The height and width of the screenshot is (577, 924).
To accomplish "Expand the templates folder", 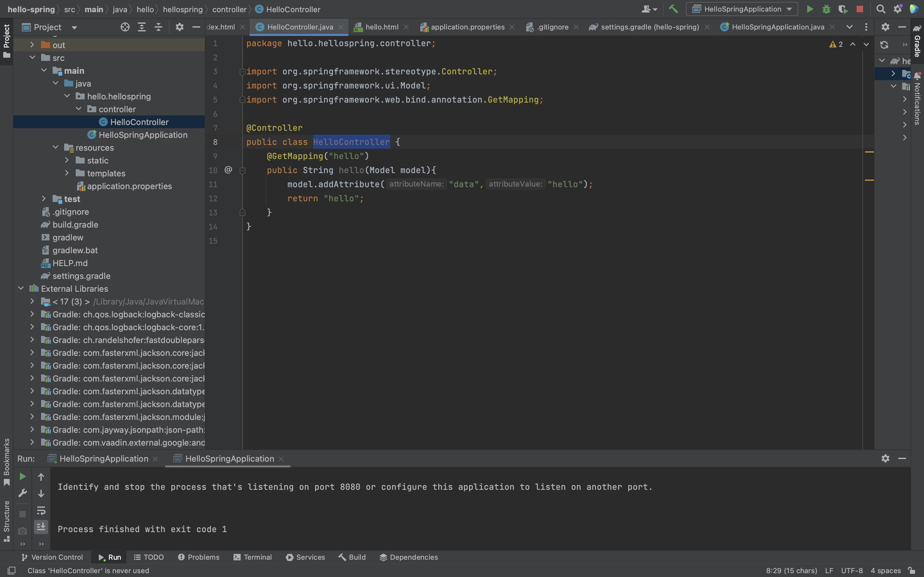I will coord(67,173).
